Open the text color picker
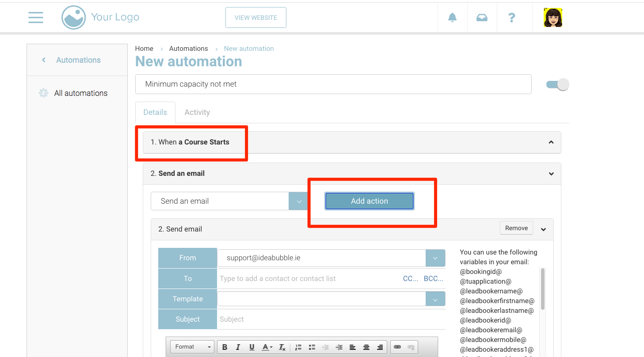This screenshot has width=644, height=357. coord(267,347)
